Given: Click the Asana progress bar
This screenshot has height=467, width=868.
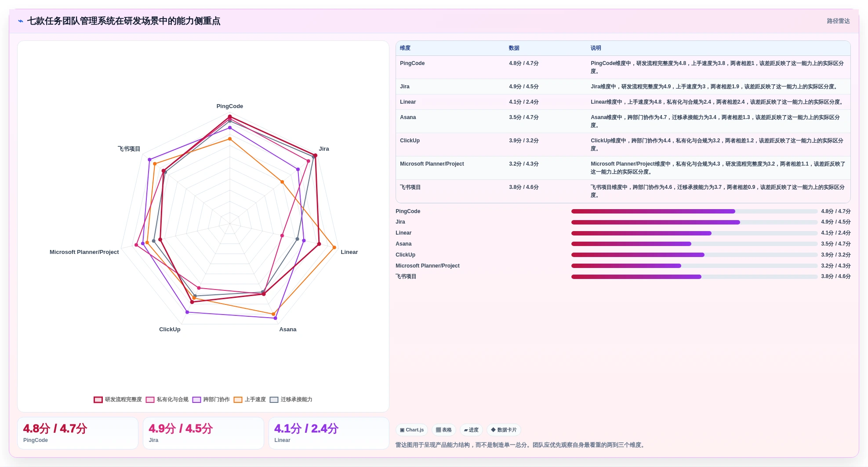Looking at the screenshot, I should 694,244.
